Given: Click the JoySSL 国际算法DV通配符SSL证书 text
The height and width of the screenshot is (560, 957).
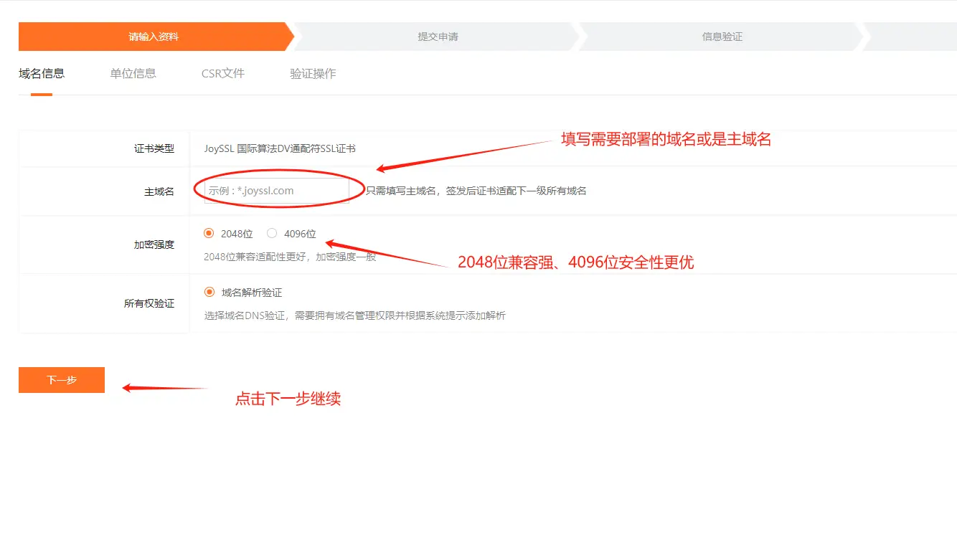Looking at the screenshot, I should tap(280, 148).
